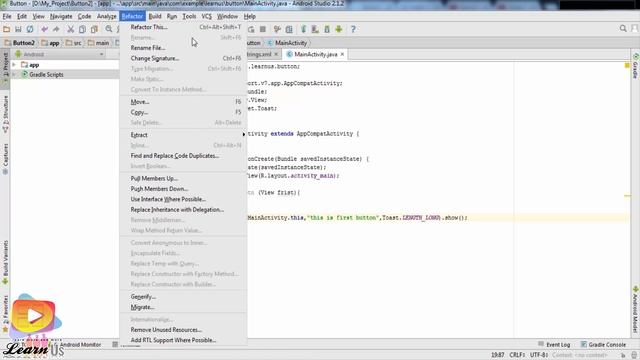
Task: Click the Redo toolbar arrow
Action: pos(56,29)
